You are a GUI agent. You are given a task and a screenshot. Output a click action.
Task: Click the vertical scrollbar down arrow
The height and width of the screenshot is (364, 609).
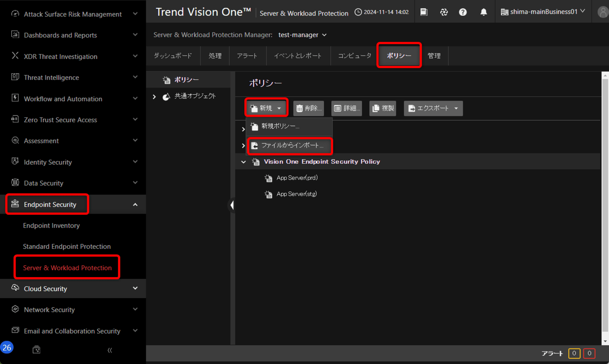click(x=605, y=341)
